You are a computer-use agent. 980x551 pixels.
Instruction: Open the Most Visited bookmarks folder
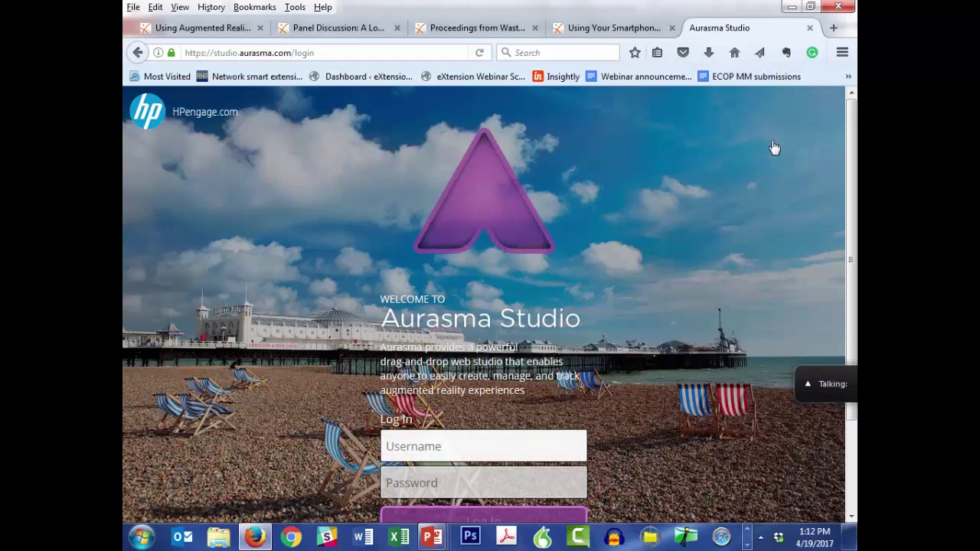tap(160, 77)
